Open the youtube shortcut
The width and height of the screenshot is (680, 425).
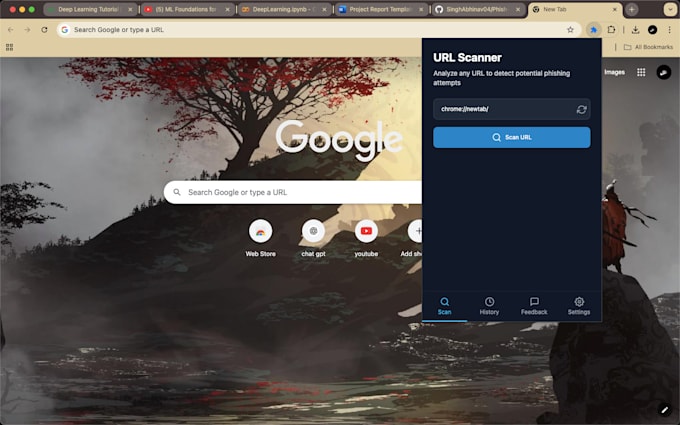[x=366, y=238]
